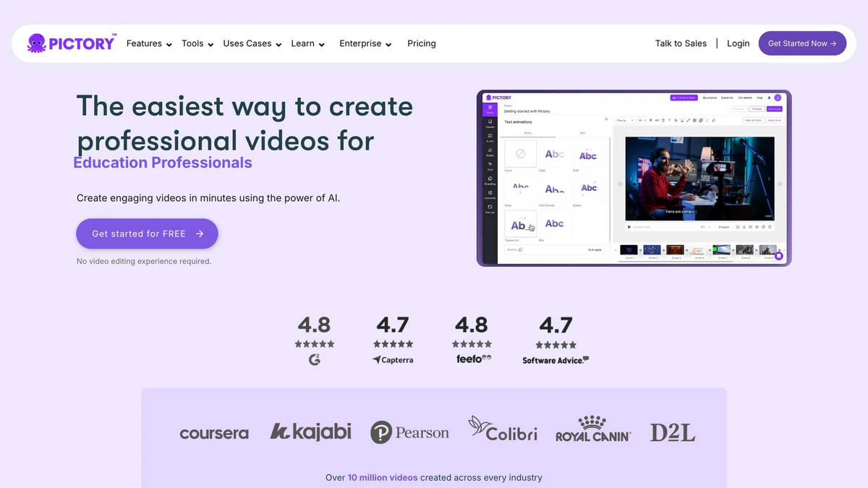Toggle bold in the editor text toolbar

pyautogui.click(x=650, y=120)
